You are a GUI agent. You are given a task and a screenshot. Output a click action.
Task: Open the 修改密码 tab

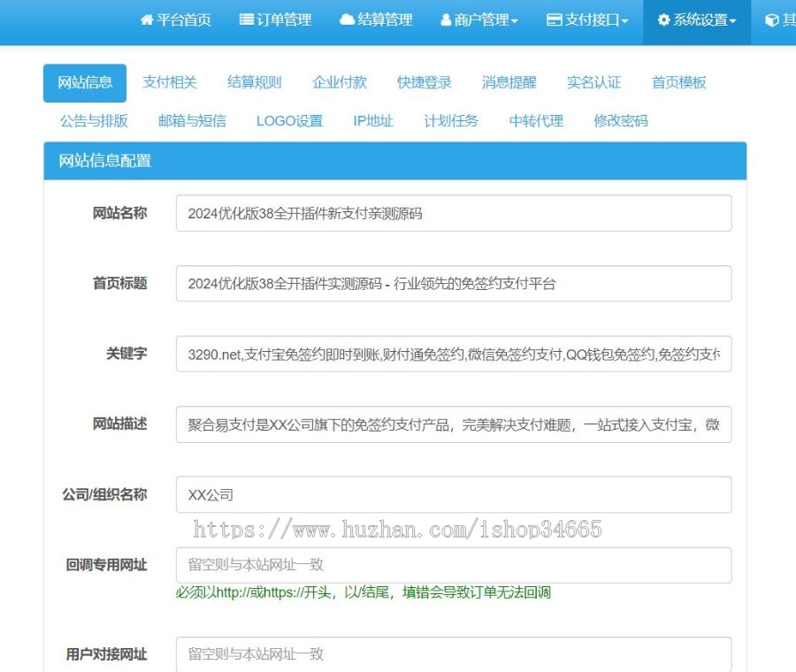[x=621, y=121]
